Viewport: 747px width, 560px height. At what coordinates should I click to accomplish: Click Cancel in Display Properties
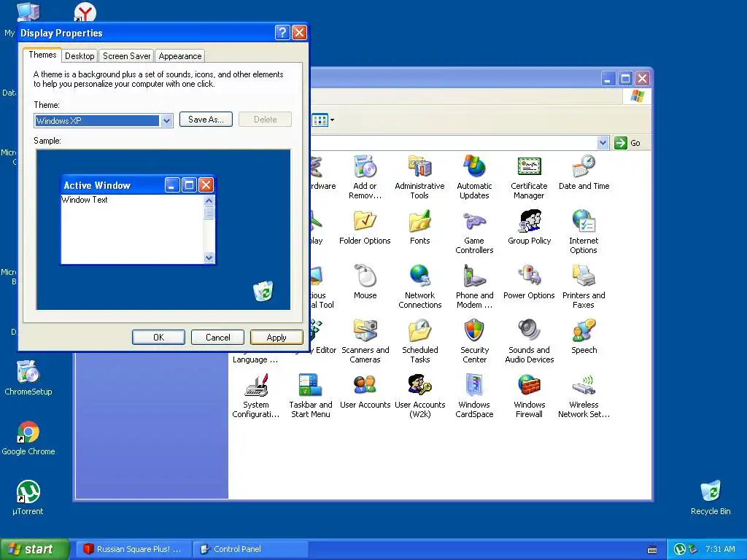[x=217, y=337]
